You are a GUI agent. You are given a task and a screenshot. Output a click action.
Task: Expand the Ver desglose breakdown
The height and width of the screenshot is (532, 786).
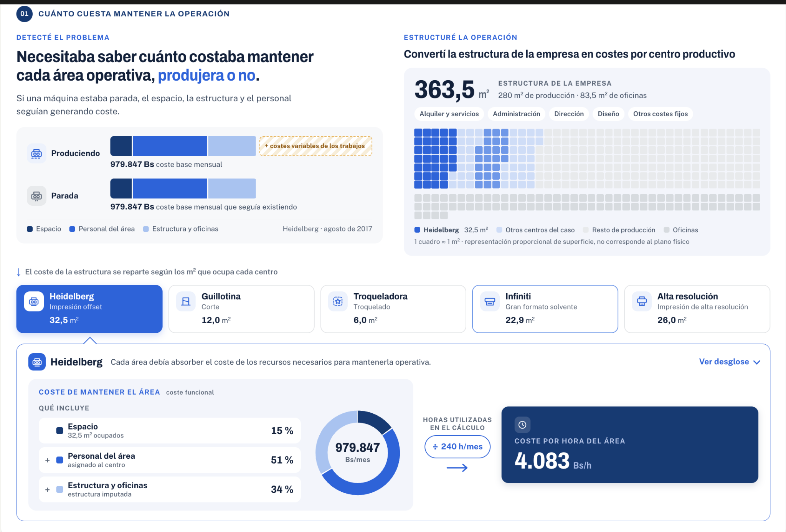pos(729,362)
